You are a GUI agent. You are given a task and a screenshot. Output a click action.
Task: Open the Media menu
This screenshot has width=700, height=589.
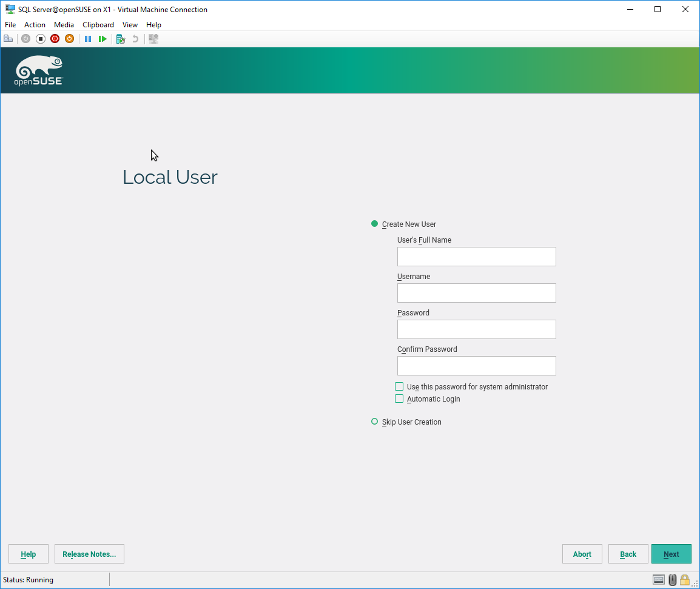(64, 24)
